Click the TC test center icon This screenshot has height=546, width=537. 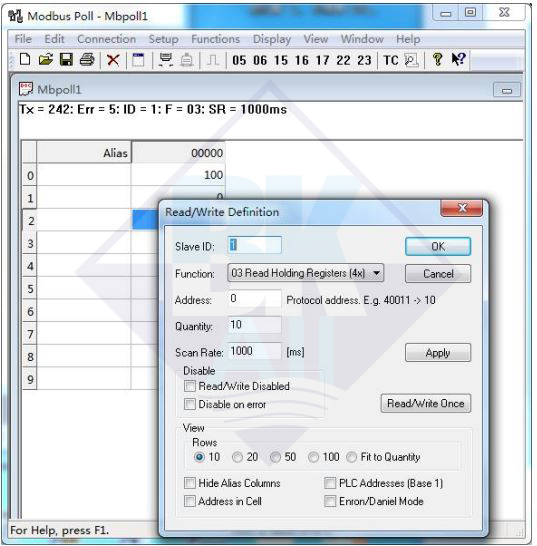pos(391,60)
